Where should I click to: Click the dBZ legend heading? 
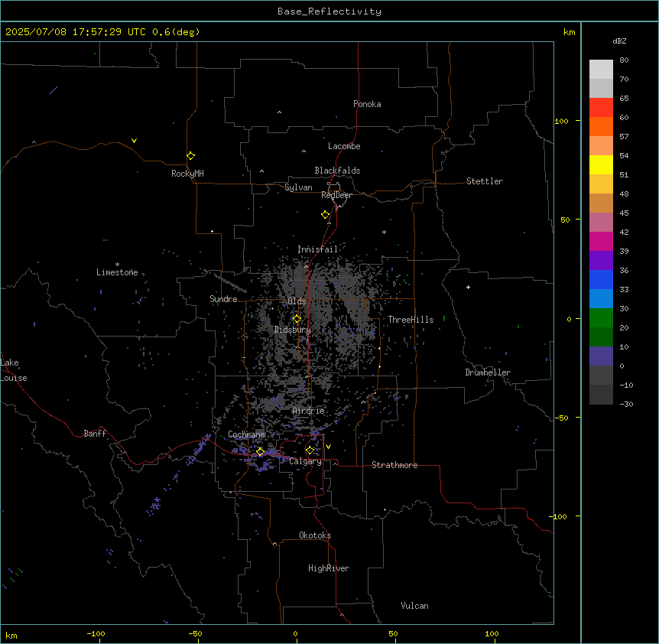pyautogui.click(x=619, y=41)
